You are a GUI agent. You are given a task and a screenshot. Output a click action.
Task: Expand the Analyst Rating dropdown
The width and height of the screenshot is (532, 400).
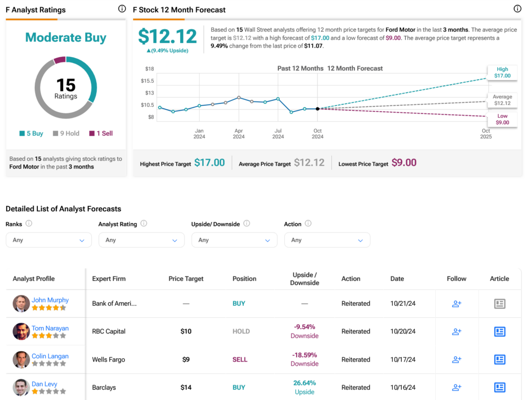tap(141, 240)
